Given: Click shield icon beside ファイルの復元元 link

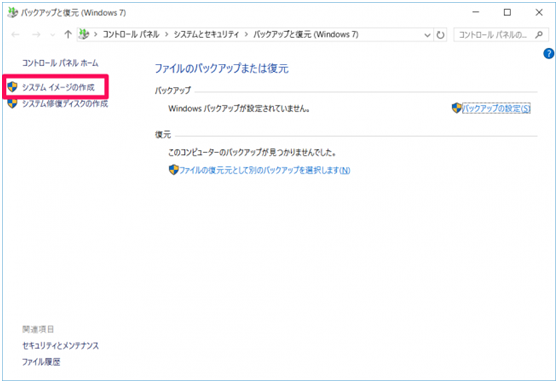Looking at the screenshot, I should [x=174, y=169].
